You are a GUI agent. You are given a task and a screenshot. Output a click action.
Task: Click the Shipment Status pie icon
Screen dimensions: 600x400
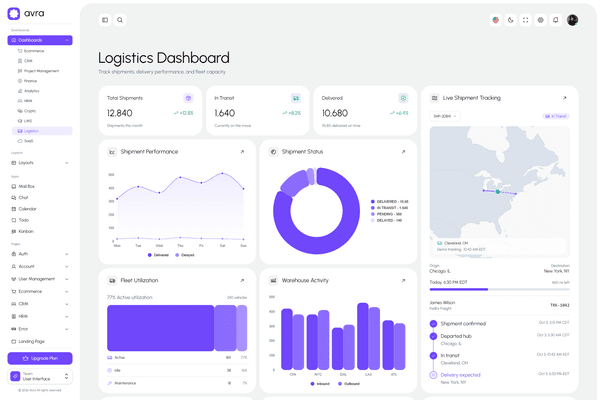click(x=273, y=152)
